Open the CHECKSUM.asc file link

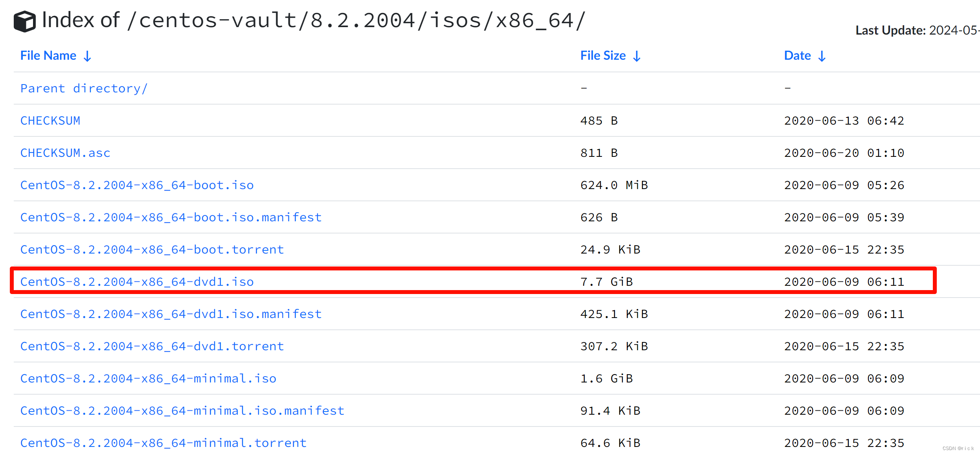[x=65, y=153]
